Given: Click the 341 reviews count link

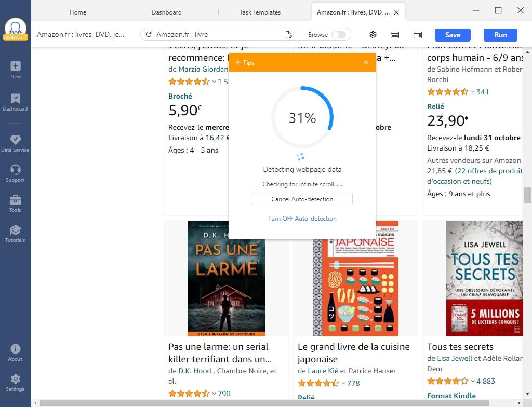Looking at the screenshot, I should 483,92.
